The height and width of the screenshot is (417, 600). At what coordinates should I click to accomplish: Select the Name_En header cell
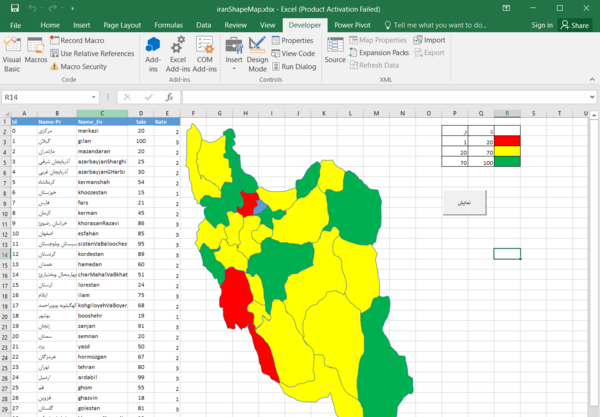102,122
